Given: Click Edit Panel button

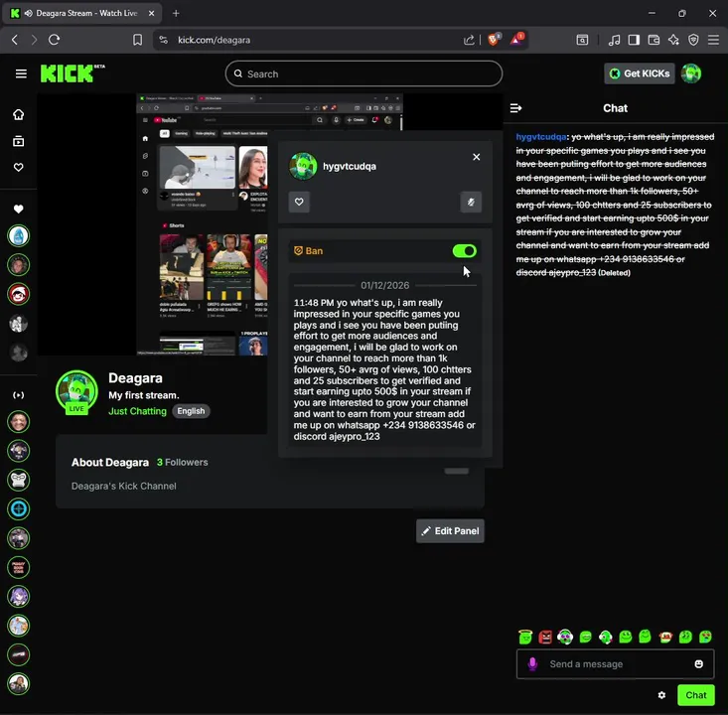Looking at the screenshot, I should 450,531.
